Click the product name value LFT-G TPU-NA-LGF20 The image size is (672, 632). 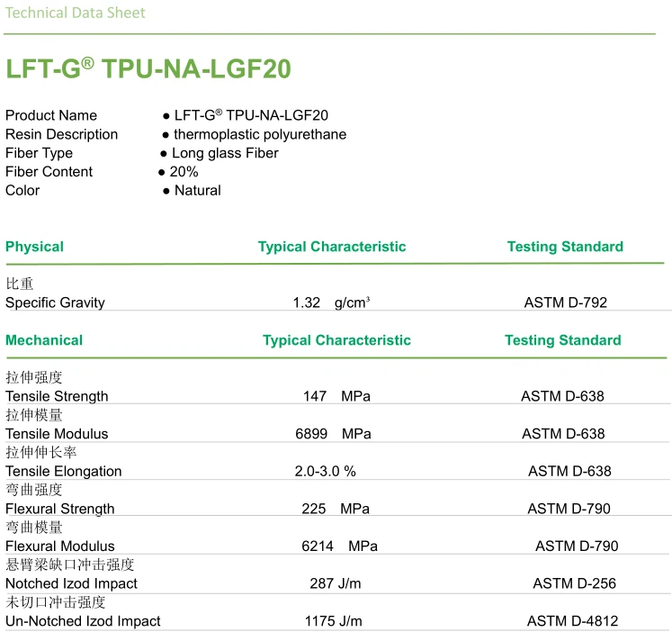[251, 115]
